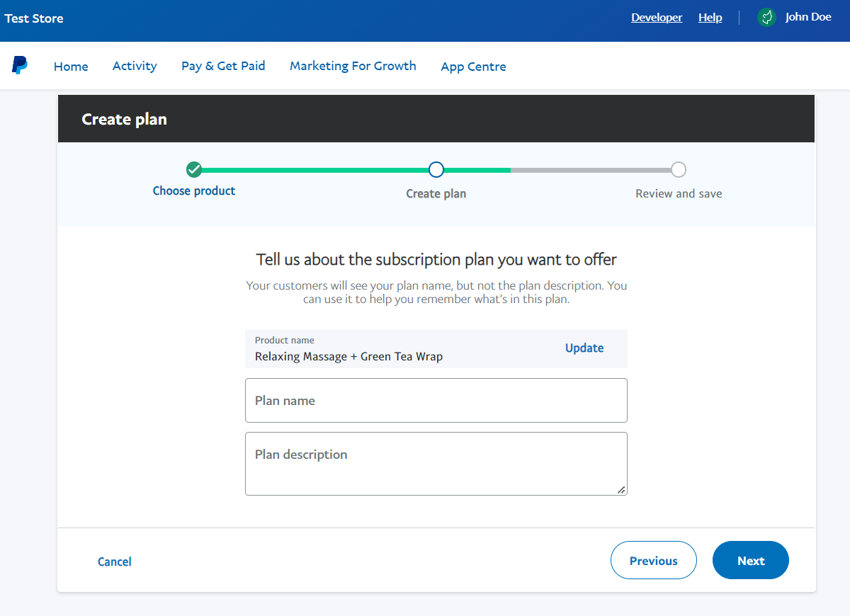Viewport: 850px width, 616px height.
Task: Click the Developer link
Action: coord(657,17)
